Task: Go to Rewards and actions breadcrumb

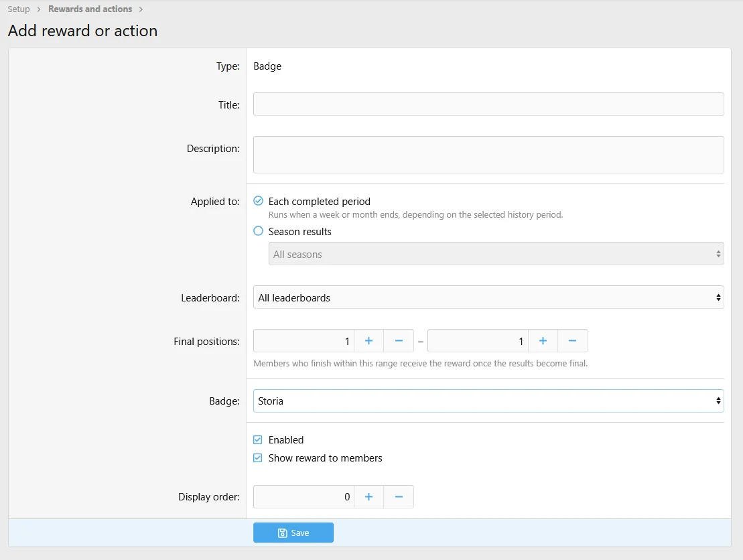Action: tap(90, 9)
